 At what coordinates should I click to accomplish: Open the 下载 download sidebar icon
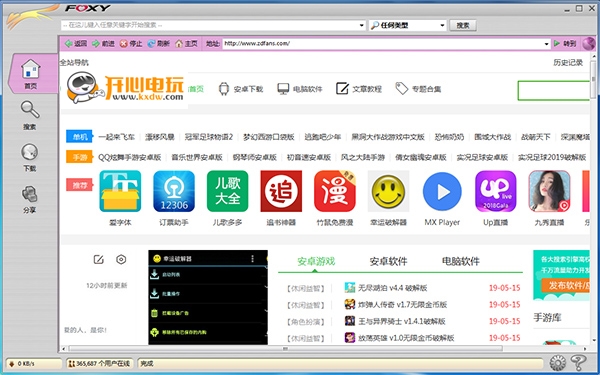point(30,157)
